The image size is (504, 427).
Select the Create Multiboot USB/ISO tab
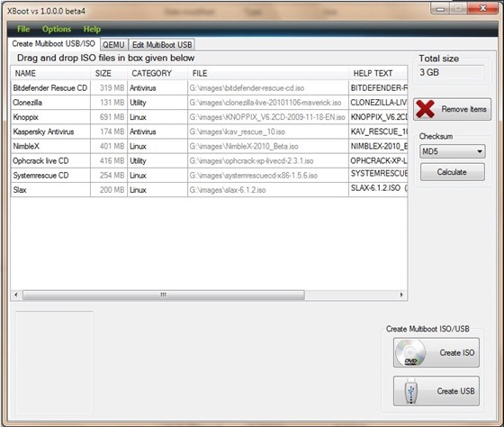point(53,43)
